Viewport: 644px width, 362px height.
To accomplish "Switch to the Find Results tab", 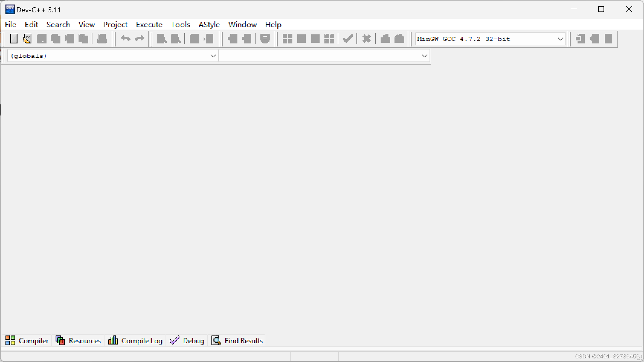I will pos(237,341).
